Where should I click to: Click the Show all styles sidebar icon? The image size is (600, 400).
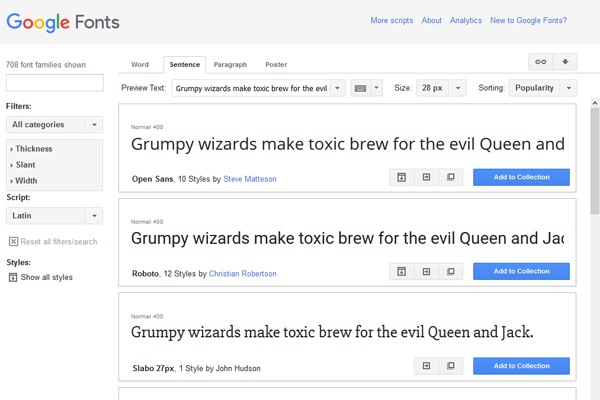coord(13,277)
